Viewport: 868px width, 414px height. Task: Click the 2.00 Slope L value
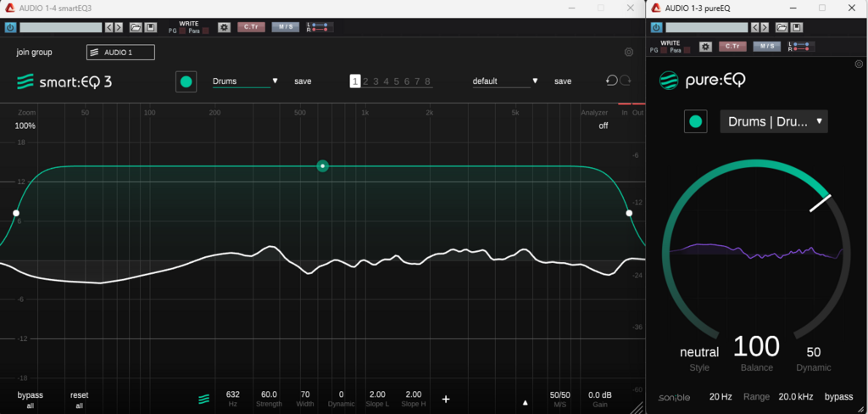(x=377, y=394)
